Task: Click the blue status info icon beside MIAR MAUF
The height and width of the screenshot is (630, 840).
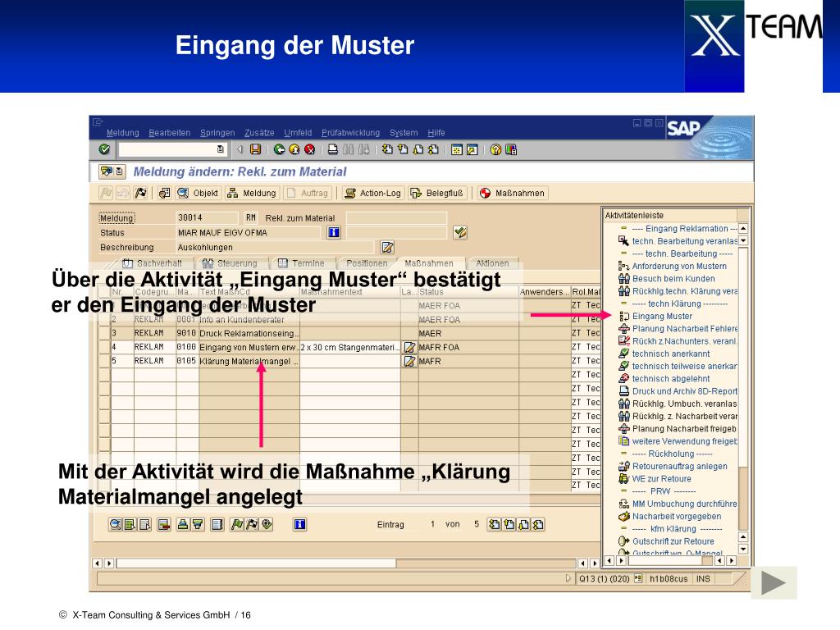Action: coord(334,232)
